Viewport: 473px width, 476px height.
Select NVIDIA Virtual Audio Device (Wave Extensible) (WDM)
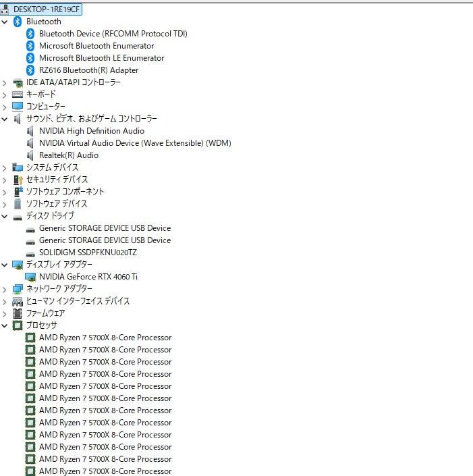tap(135, 143)
